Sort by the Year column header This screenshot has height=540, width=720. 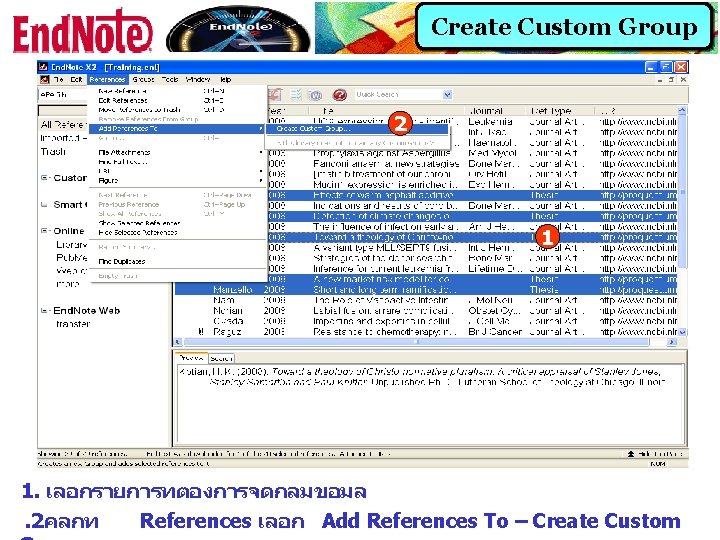pyautogui.click(x=287, y=111)
